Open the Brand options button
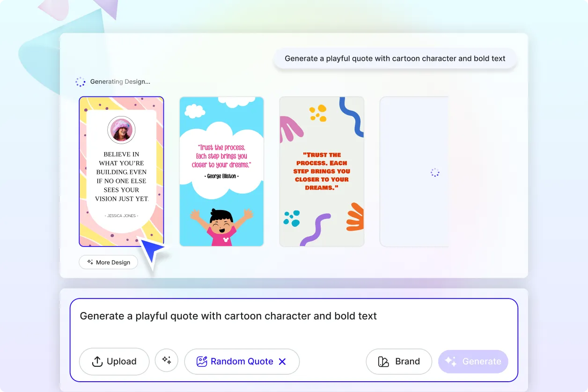This screenshot has height=392, width=588. click(x=399, y=362)
